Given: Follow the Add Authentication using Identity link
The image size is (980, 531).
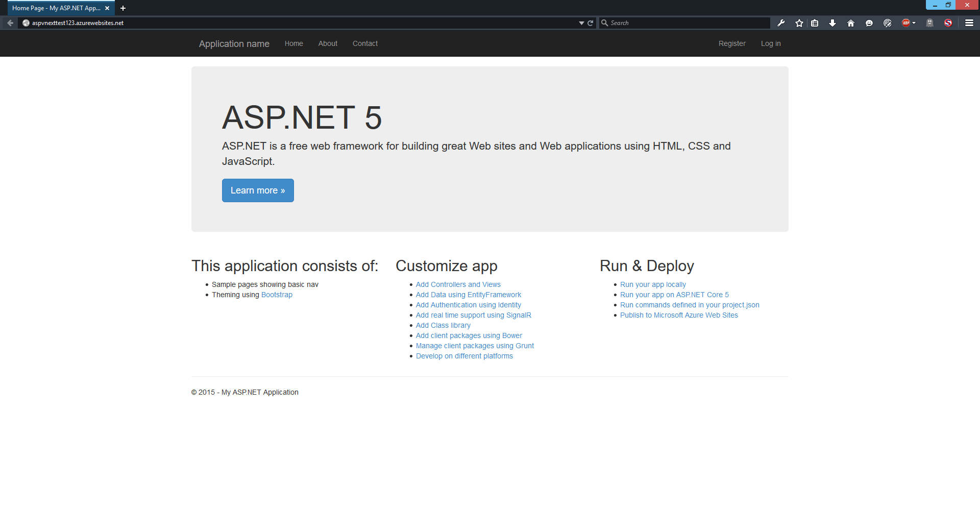Looking at the screenshot, I should click(x=468, y=305).
